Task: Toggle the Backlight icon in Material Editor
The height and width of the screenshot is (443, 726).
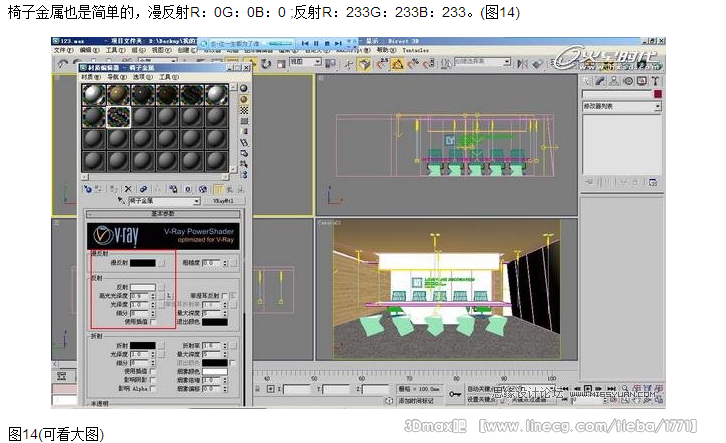Action: point(244,99)
